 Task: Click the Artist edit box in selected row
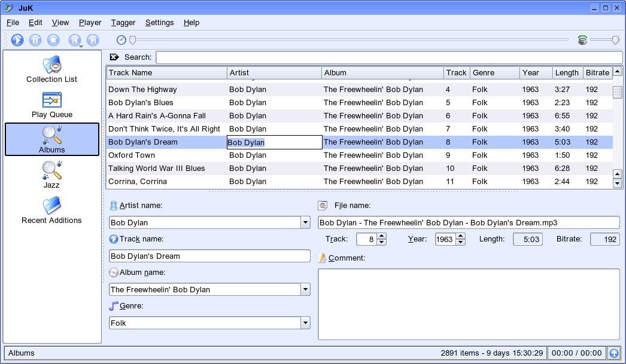274,142
